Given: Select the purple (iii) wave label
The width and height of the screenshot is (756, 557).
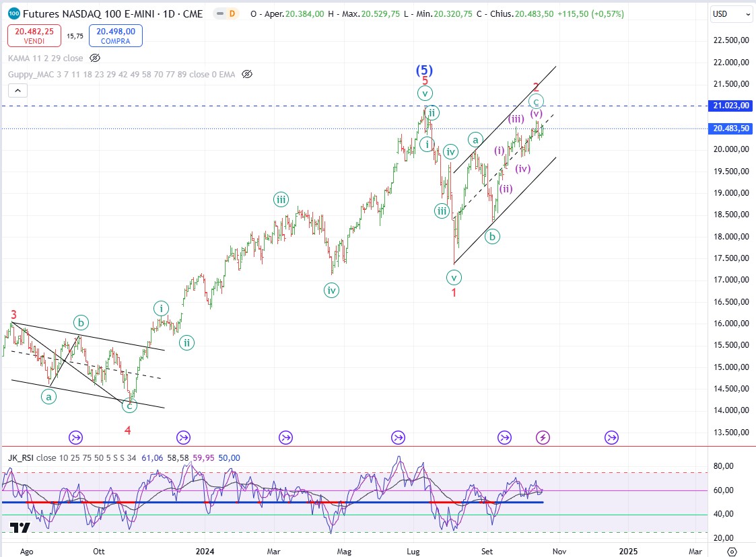Looking at the screenshot, I should [516, 119].
